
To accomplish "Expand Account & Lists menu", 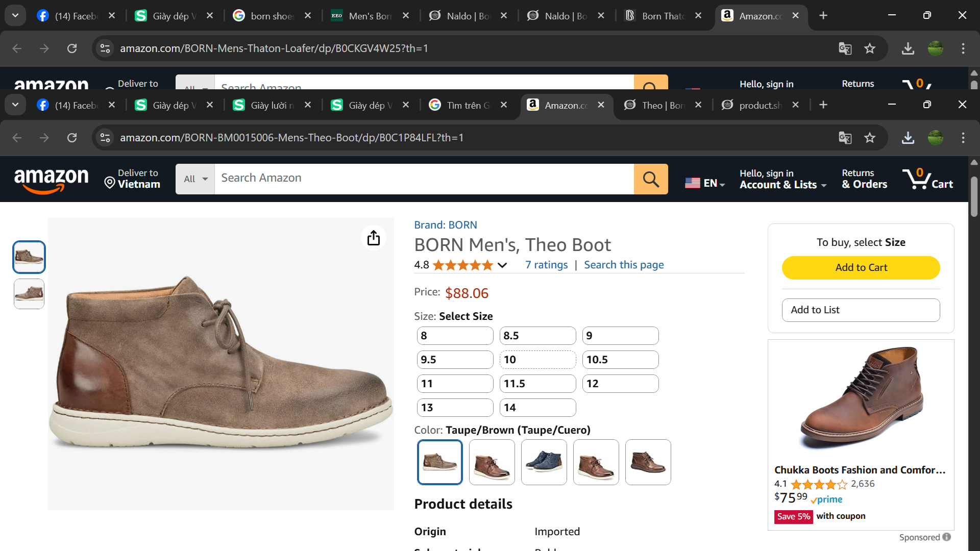I will click(783, 180).
